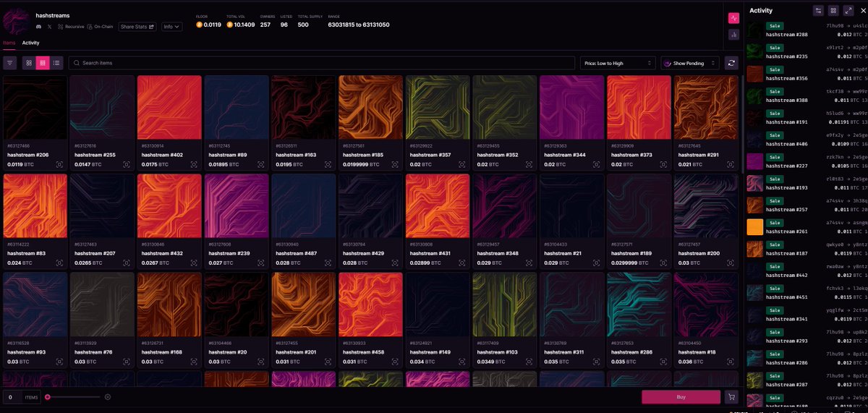Click the Buy button
This screenshot has width=868, height=413.
pyautogui.click(x=681, y=396)
